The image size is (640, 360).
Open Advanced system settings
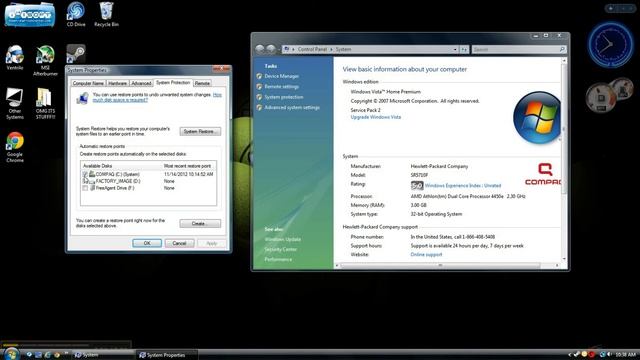coord(292,107)
